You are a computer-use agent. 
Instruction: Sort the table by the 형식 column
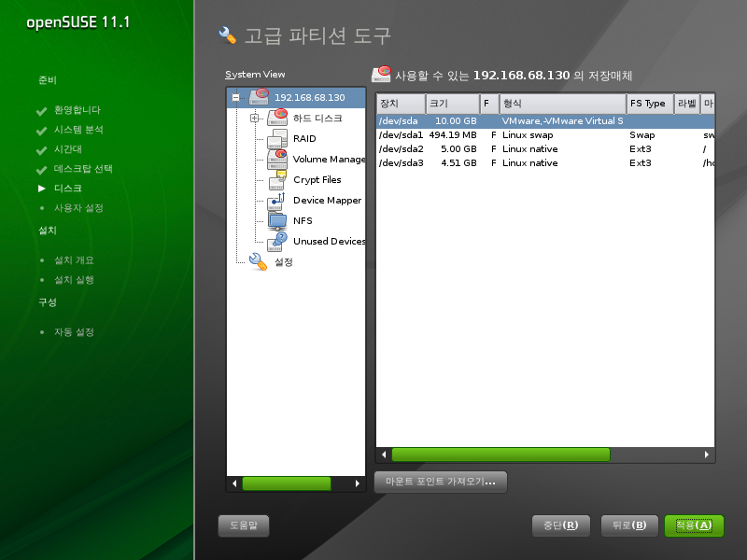(x=563, y=104)
